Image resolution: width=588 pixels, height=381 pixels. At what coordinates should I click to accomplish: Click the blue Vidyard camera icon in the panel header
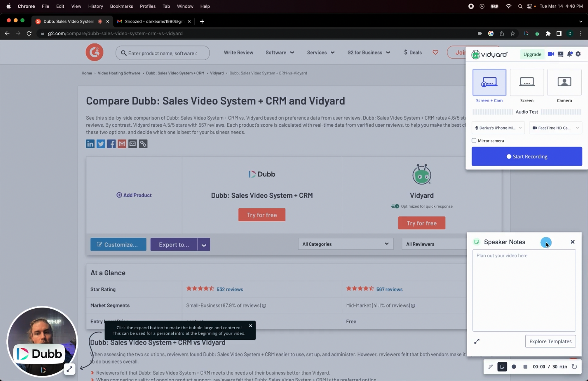[x=551, y=54]
